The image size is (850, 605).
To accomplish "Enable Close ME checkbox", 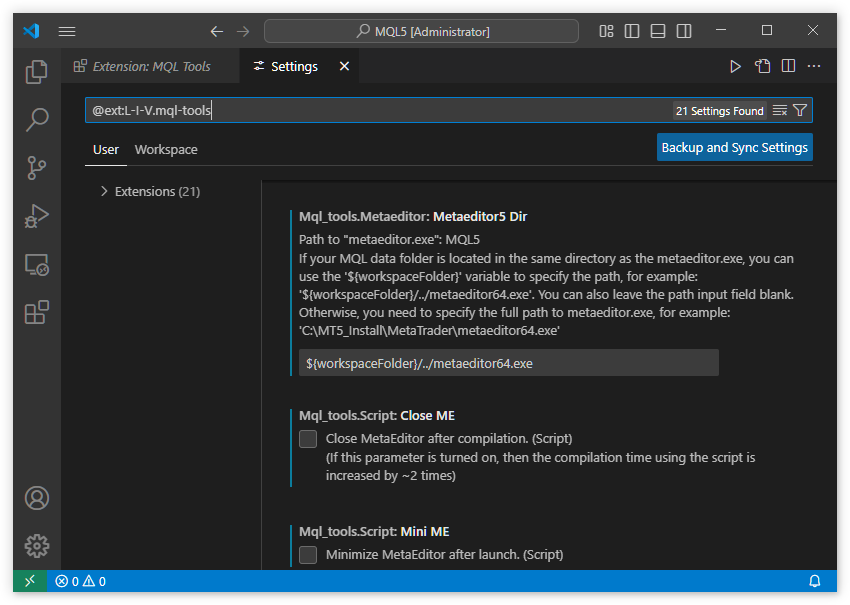I will pos(308,439).
